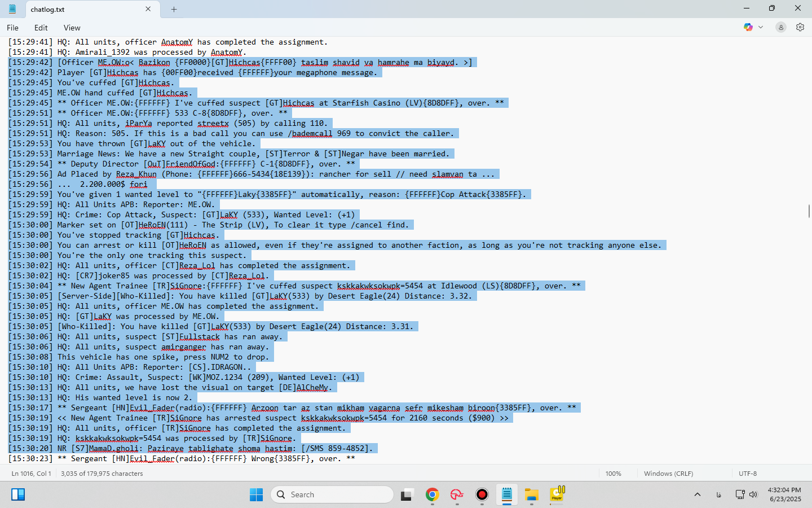Click the UTF-8 encoding indicator
This screenshot has height=508, width=812.
[748, 474]
